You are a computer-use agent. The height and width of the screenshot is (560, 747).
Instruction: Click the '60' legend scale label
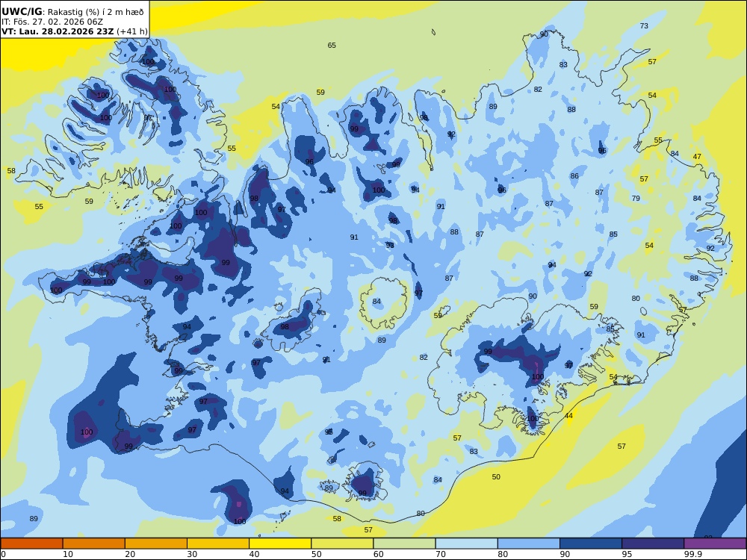379,554
